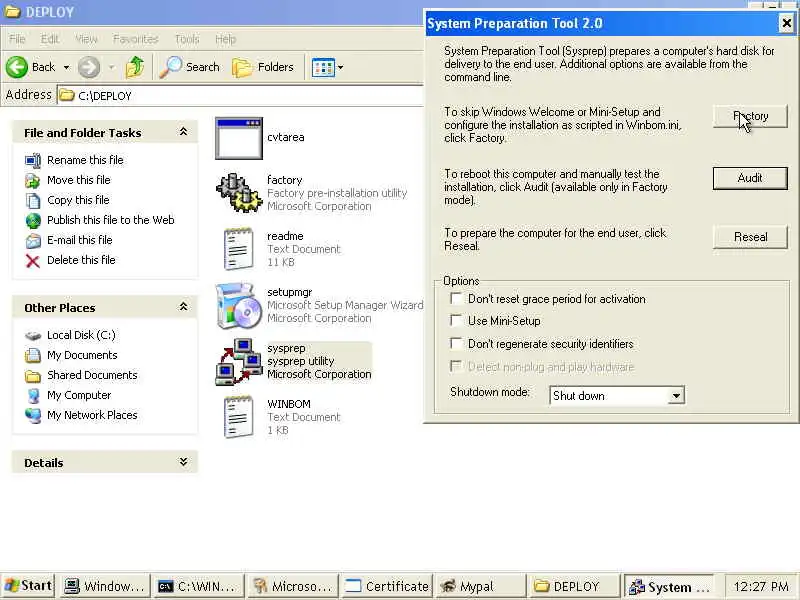Click the Copy this file icon
The image size is (800, 600).
33,200
